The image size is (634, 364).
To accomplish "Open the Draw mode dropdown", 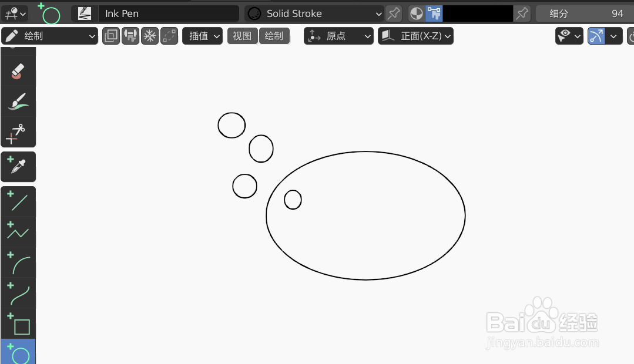I will click(49, 36).
